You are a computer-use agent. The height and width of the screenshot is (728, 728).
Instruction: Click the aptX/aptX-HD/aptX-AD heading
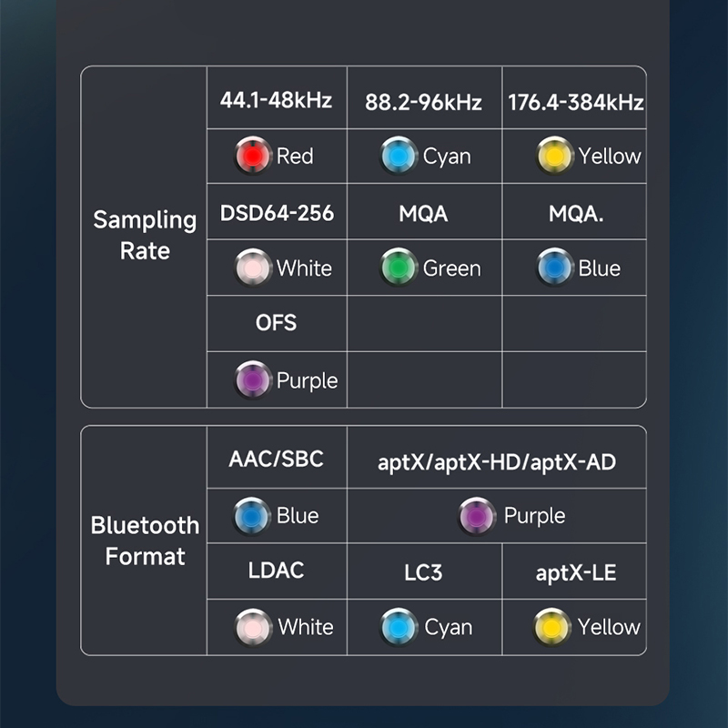tap(497, 461)
